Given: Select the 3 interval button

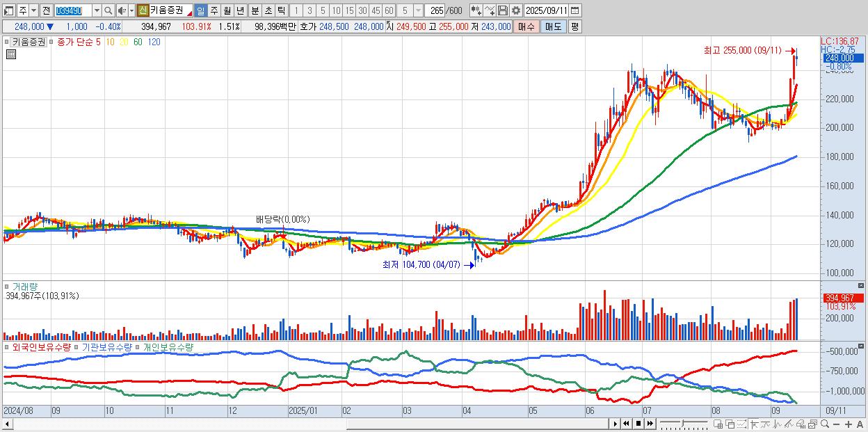Looking at the screenshot, I should [x=310, y=10].
